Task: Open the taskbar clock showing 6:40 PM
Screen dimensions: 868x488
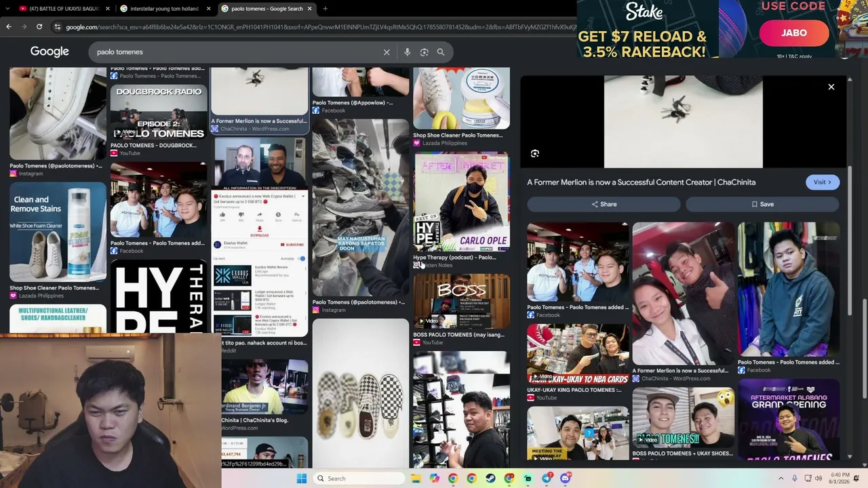Action: pyautogui.click(x=840, y=479)
